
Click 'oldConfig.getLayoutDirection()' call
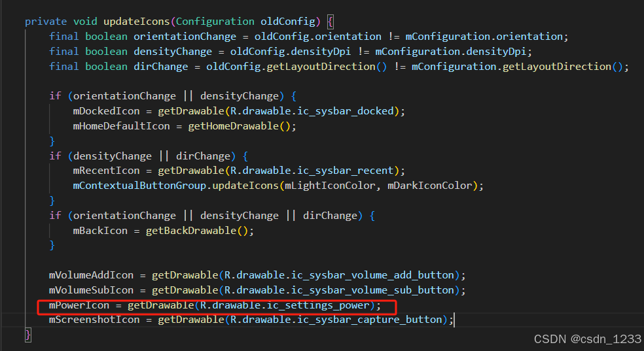pyautogui.click(x=296, y=67)
